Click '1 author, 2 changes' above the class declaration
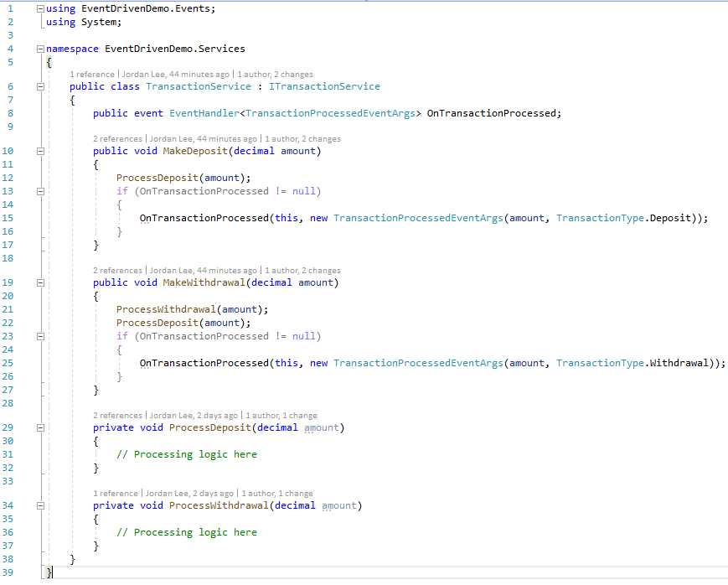 [x=276, y=75]
